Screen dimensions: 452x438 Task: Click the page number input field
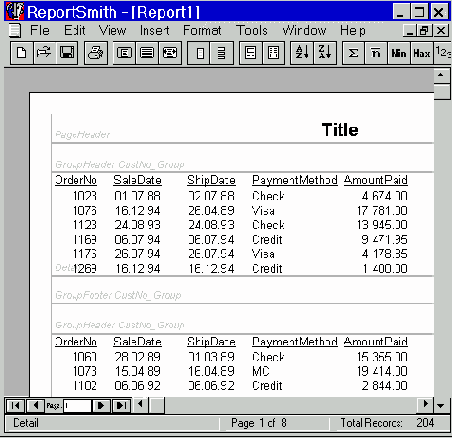[x=77, y=406]
